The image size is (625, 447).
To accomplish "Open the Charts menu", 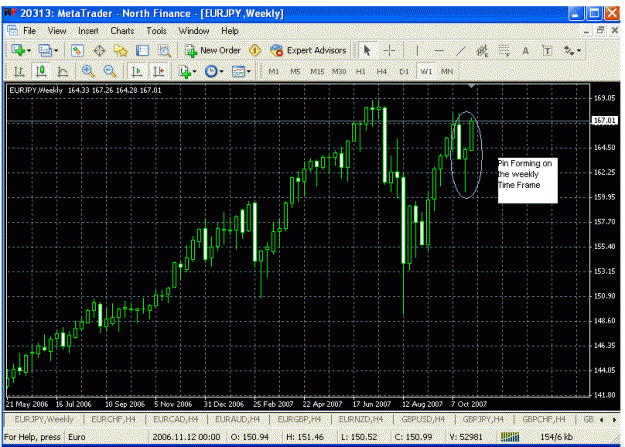I will pyautogui.click(x=122, y=31).
